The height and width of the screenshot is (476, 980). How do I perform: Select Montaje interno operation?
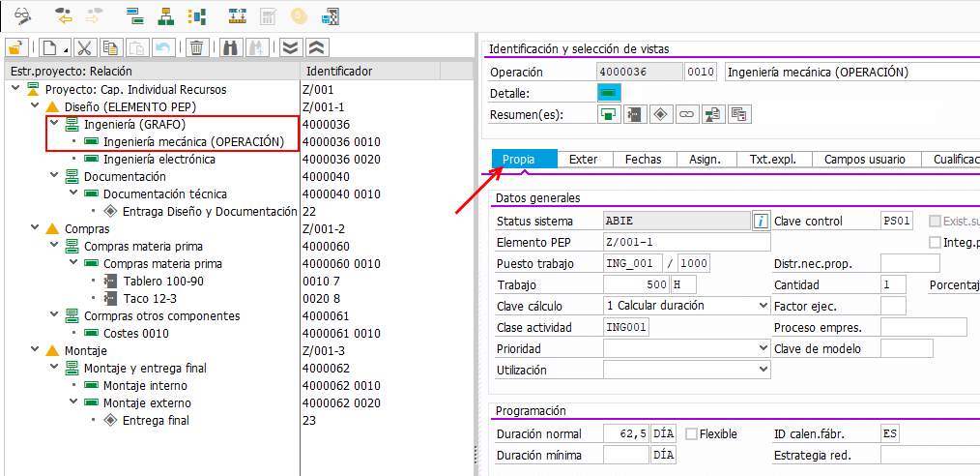pyautogui.click(x=145, y=386)
